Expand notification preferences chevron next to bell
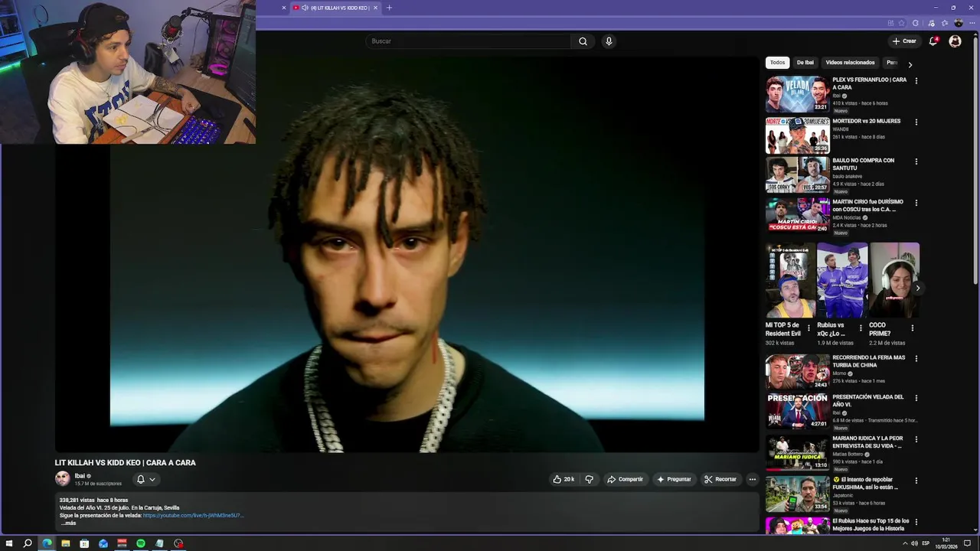The width and height of the screenshot is (980, 551). (x=152, y=479)
